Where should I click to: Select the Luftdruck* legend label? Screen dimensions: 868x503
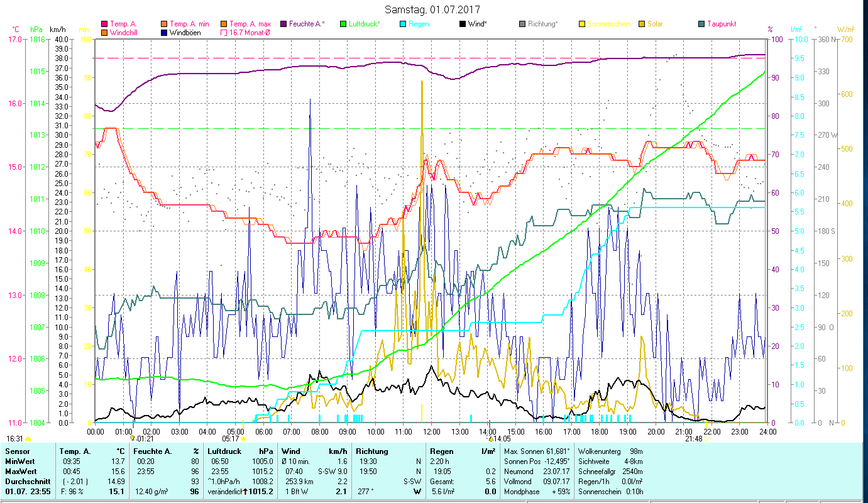click(x=365, y=24)
